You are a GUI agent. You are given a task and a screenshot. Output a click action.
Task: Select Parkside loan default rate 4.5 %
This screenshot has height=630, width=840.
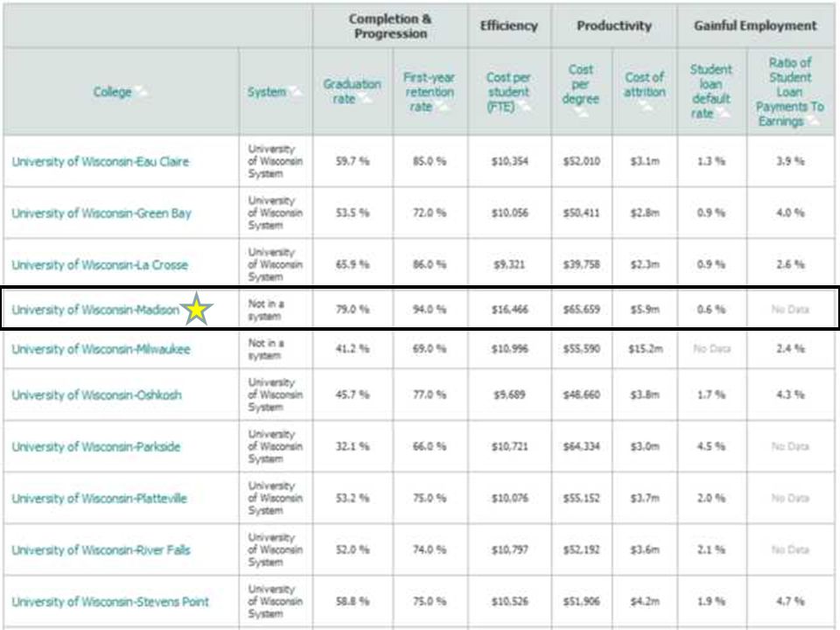click(710, 446)
